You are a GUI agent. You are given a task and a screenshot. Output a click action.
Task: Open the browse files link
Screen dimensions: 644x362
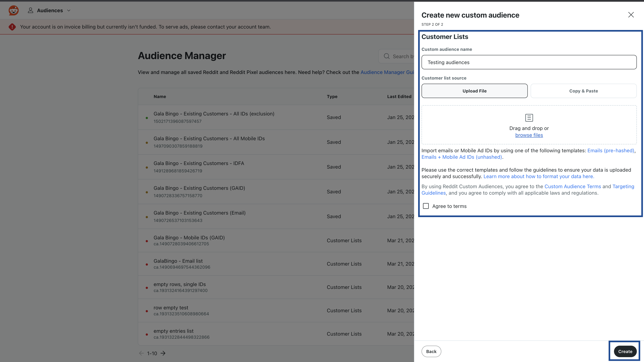529,135
